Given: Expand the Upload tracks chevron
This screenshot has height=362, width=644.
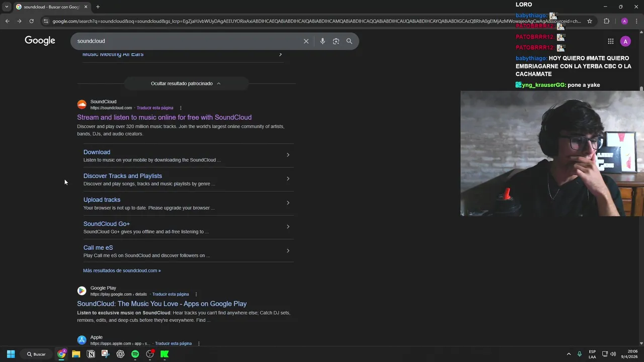Looking at the screenshot, I should 288,203.
